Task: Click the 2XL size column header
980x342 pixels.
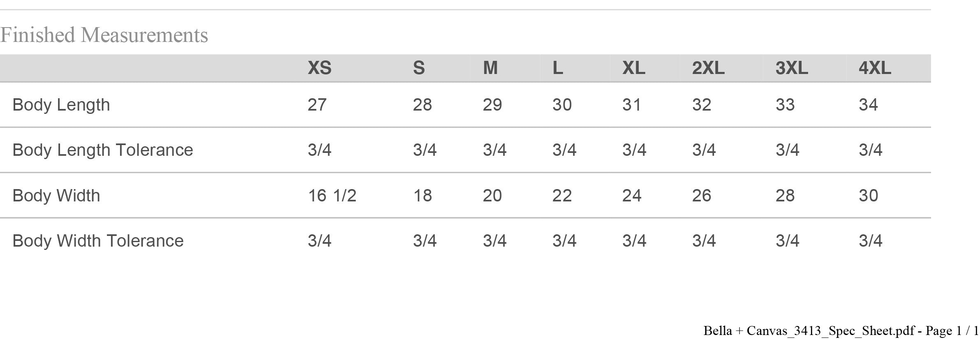Action: pos(708,68)
